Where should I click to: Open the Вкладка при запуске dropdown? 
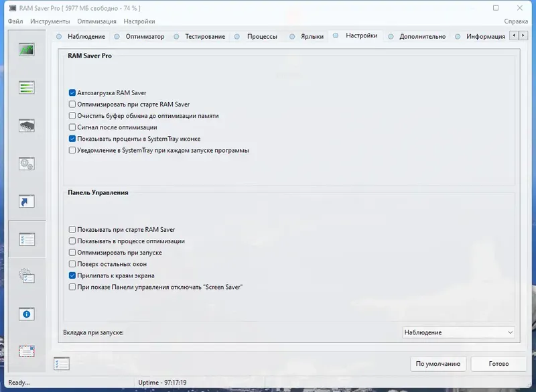click(x=458, y=332)
